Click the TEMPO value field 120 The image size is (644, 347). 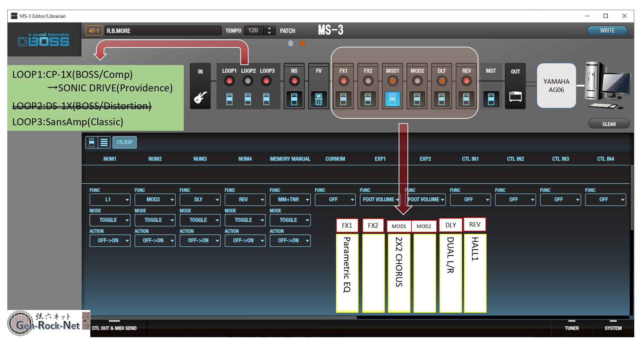(254, 30)
